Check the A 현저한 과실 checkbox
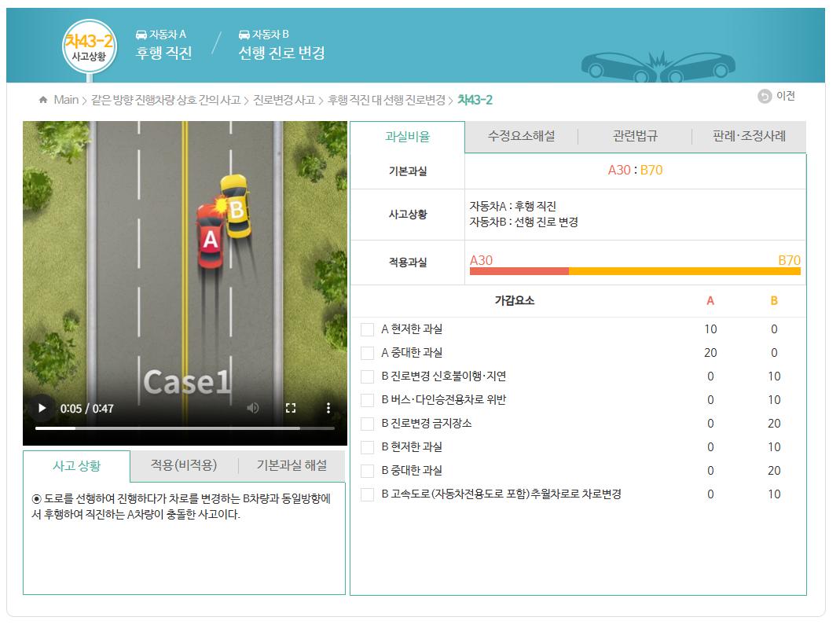Image resolution: width=840 pixels, height=628 pixels. 367,329
